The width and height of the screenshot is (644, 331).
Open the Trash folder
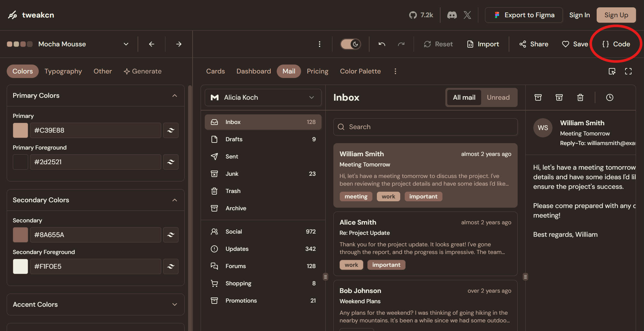click(263, 191)
